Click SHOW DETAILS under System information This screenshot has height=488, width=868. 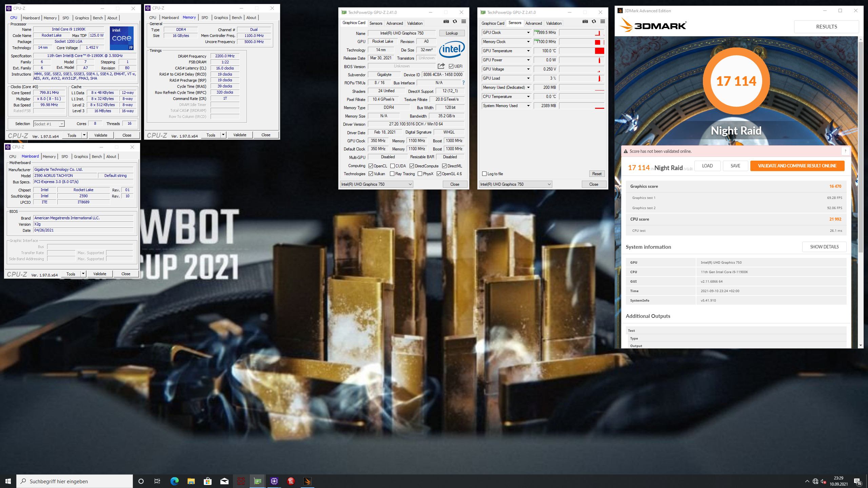[824, 247]
